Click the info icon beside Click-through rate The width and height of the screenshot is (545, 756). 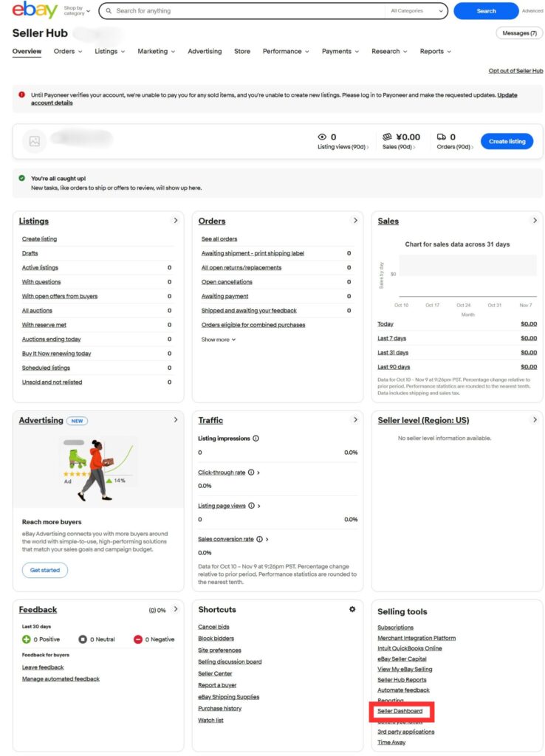251,472
